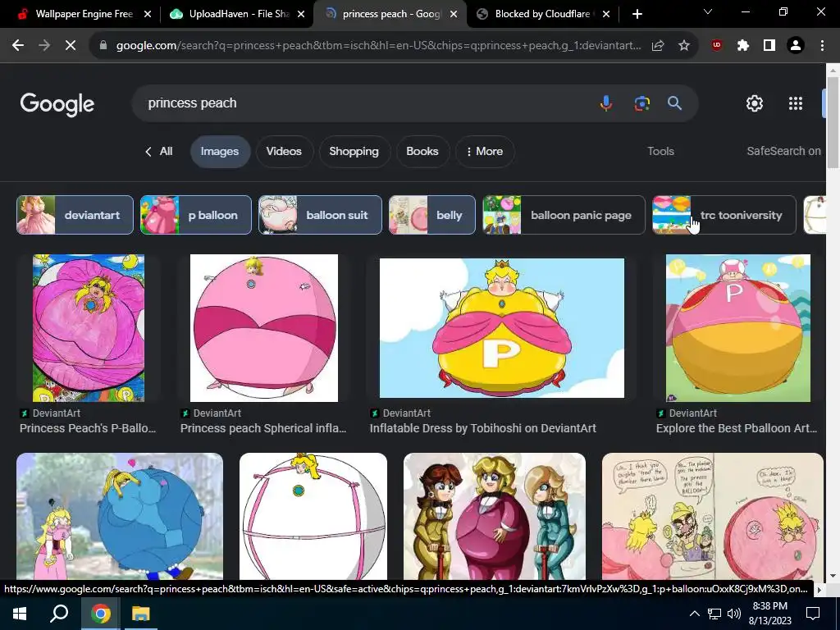Open the Extensions puzzle icon
Image resolution: width=840 pixels, height=630 pixels.
coord(743,46)
